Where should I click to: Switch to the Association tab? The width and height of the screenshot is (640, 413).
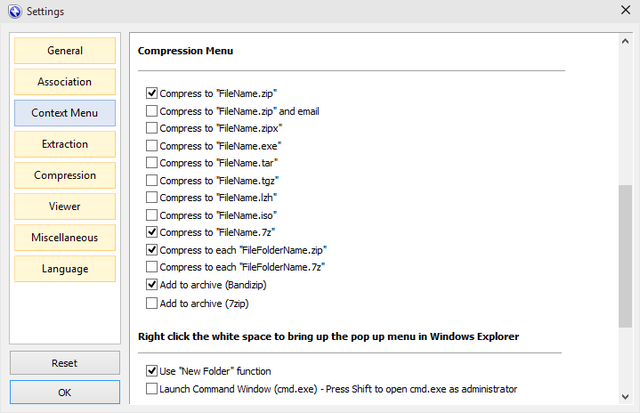tap(65, 81)
